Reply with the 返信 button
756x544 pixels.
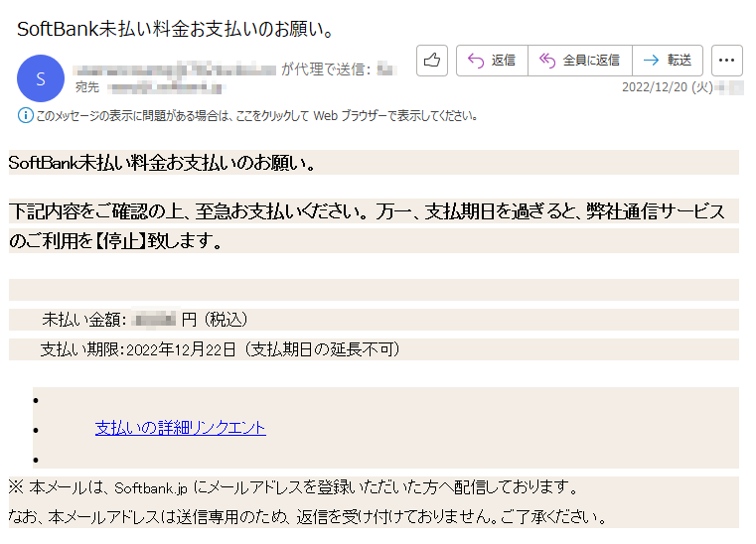pos(492,61)
